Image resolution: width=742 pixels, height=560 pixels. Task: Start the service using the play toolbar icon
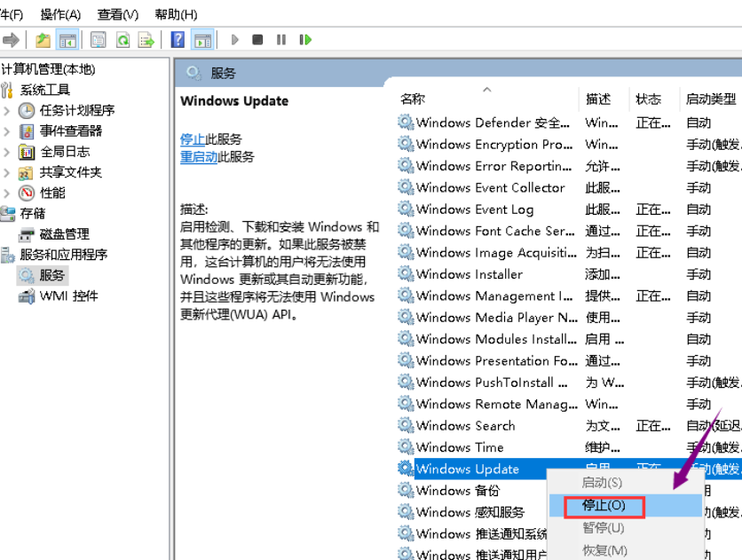[x=234, y=39]
